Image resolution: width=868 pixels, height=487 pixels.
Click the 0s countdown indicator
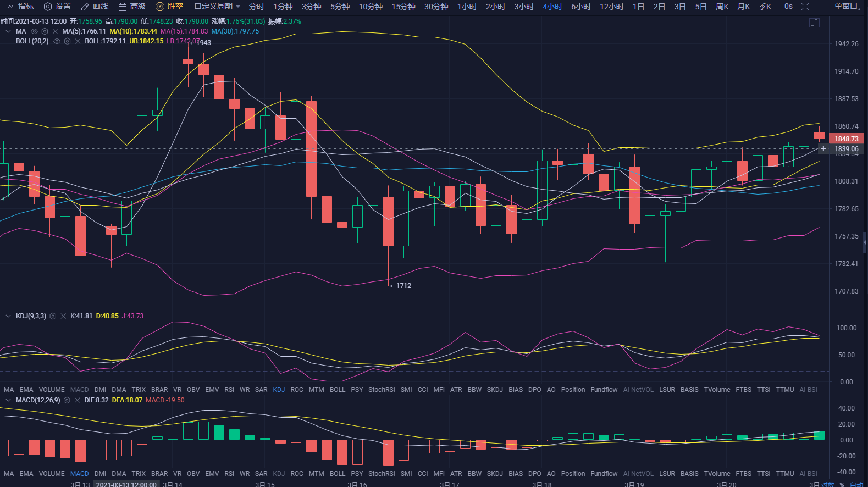pos(788,7)
